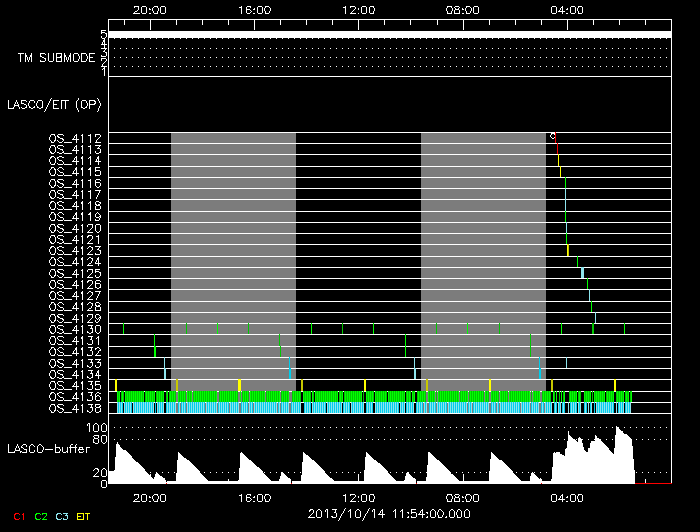Select the OS_4128 row label
Screen dimensions: 700x532
click(75, 307)
